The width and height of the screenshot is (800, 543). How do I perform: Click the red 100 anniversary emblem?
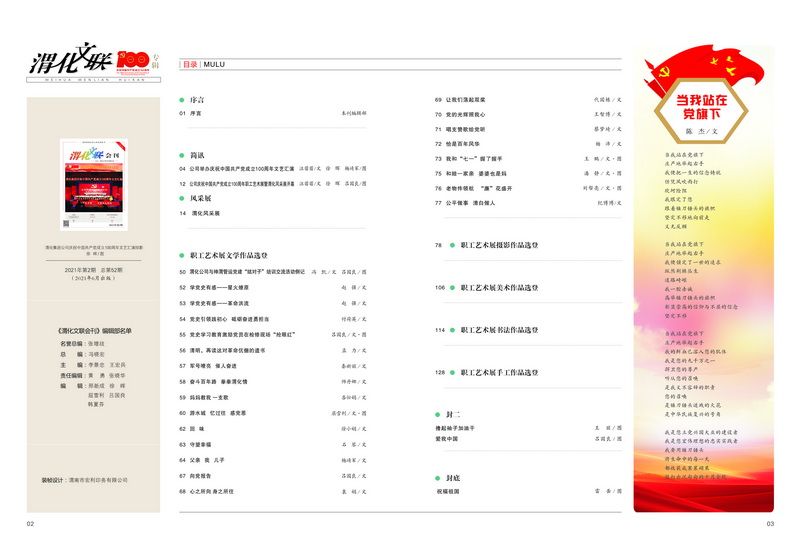(132, 62)
